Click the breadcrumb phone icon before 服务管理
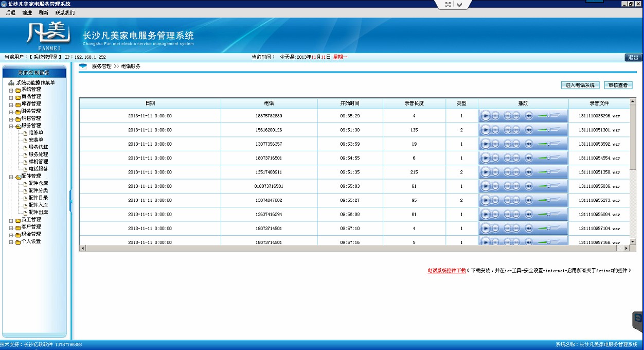Viewport: 644px width, 350px height. [83, 66]
